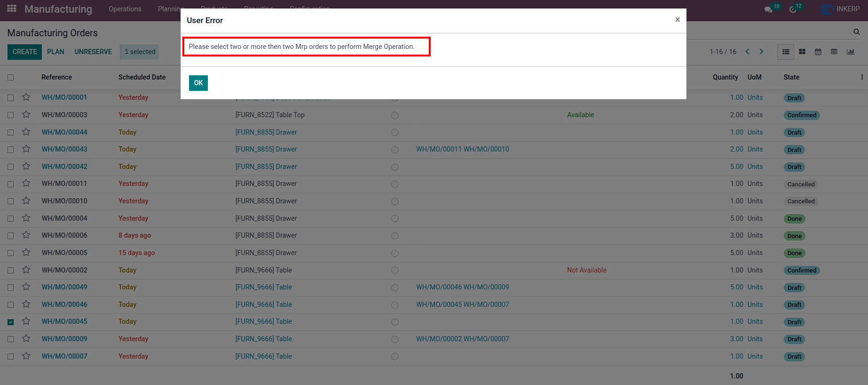
Task: Uncheck the WH/MO/00045 row checkbox
Action: (x=11, y=322)
